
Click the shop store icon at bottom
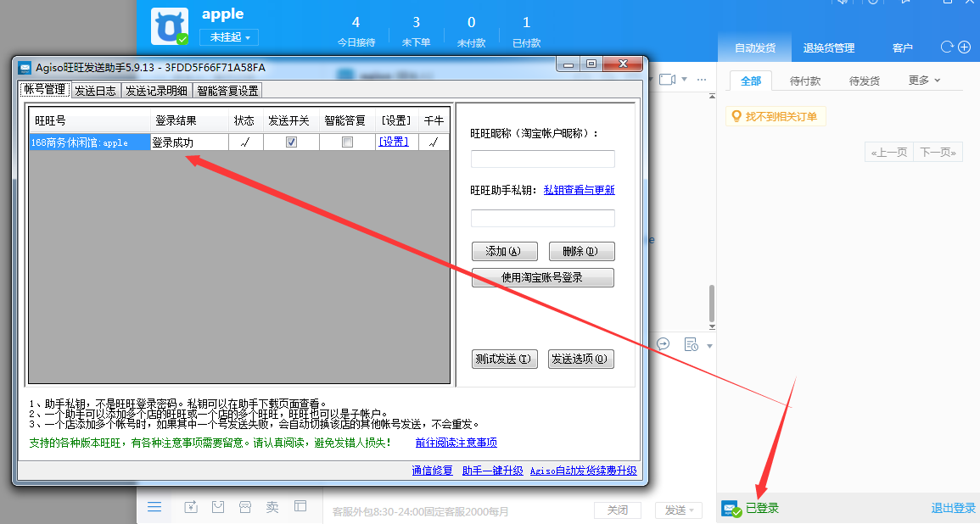click(x=245, y=506)
